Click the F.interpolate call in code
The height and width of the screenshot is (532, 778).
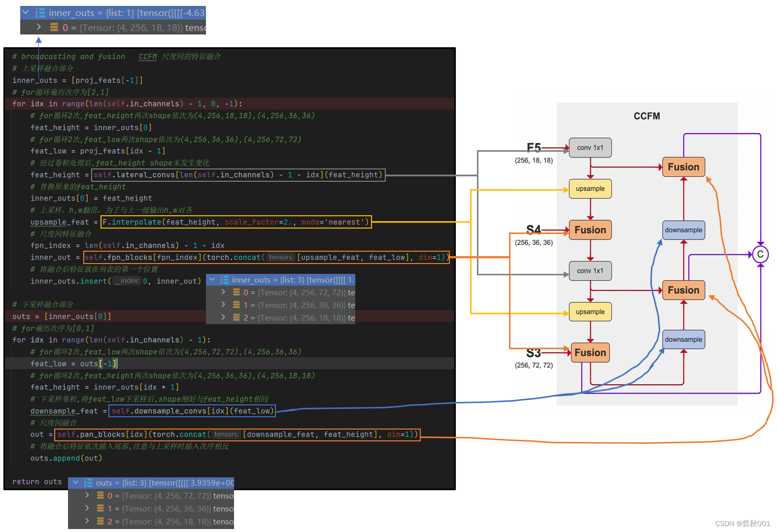coord(236,222)
